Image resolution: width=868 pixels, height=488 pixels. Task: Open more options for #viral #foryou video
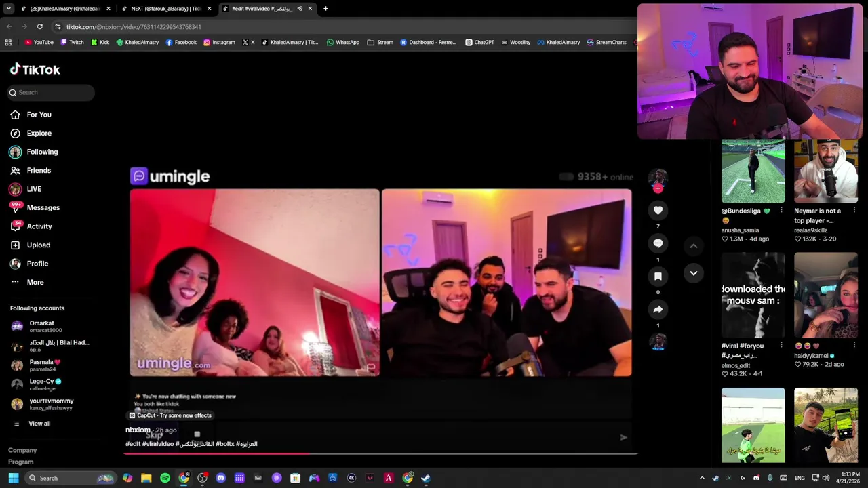tap(781, 346)
